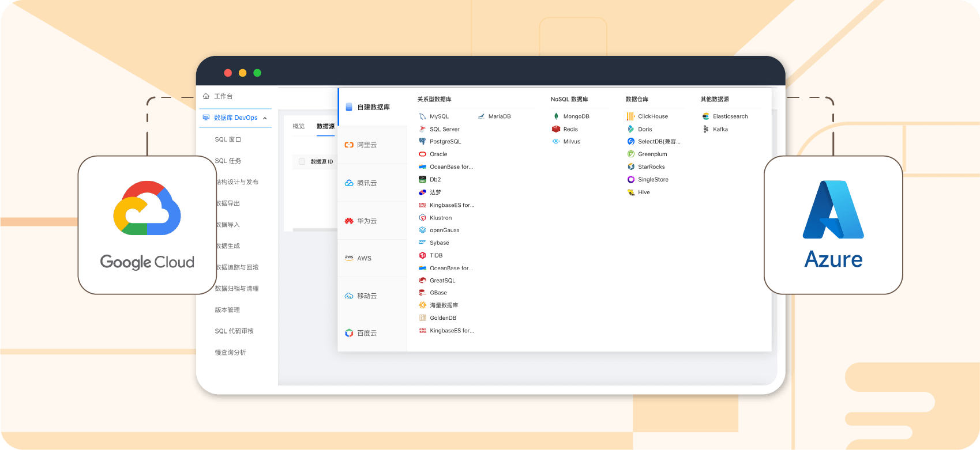Click the red window close dot
The height and width of the screenshot is (450, 980).
click(228, 73)
